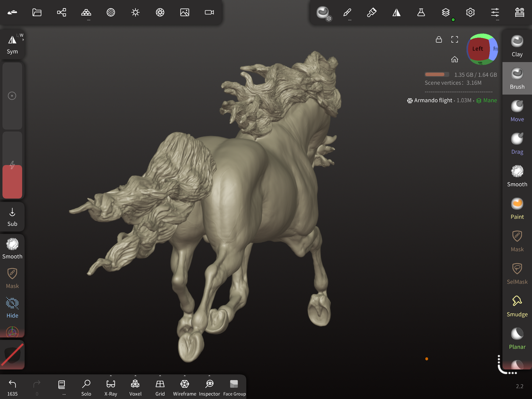532x399 pixels.
Task: Select the Move tool
Action: pyautogui.click(x=517, y=111)
